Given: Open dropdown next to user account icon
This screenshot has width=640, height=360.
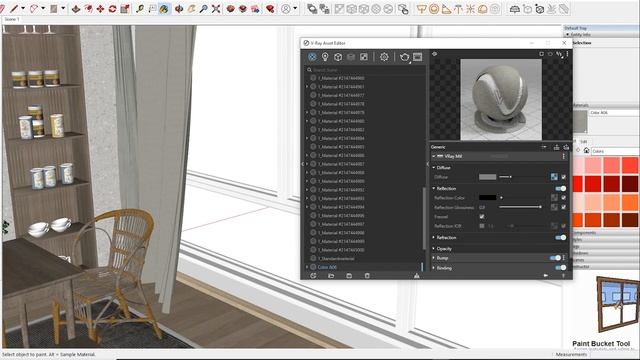Looking at the screenshot, I should coord(295,9).
